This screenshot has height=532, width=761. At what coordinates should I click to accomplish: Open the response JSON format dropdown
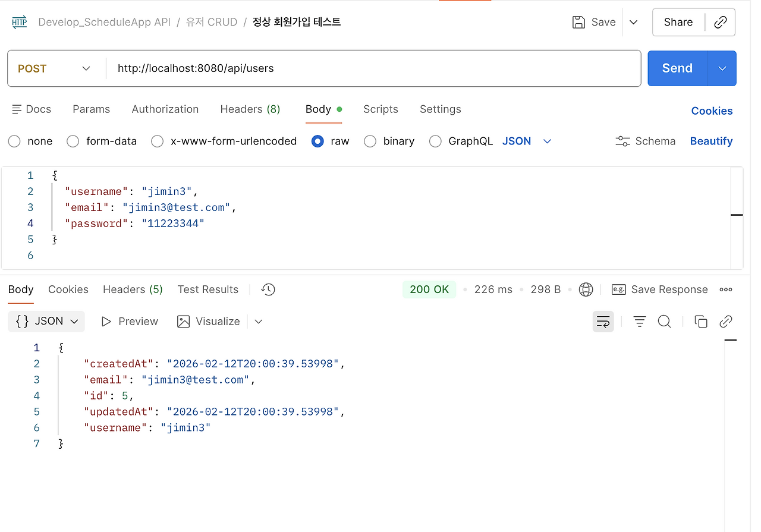(47, 321)
